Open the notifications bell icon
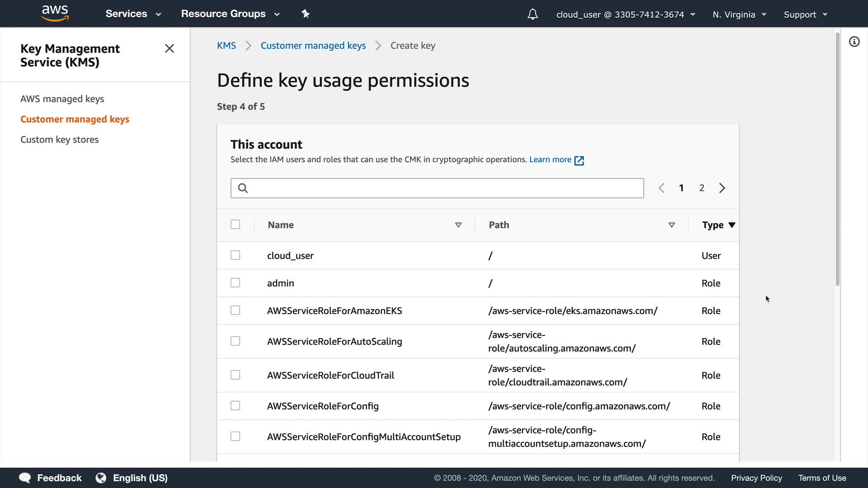The image size is (868, 488). click(x=533, y=14)
